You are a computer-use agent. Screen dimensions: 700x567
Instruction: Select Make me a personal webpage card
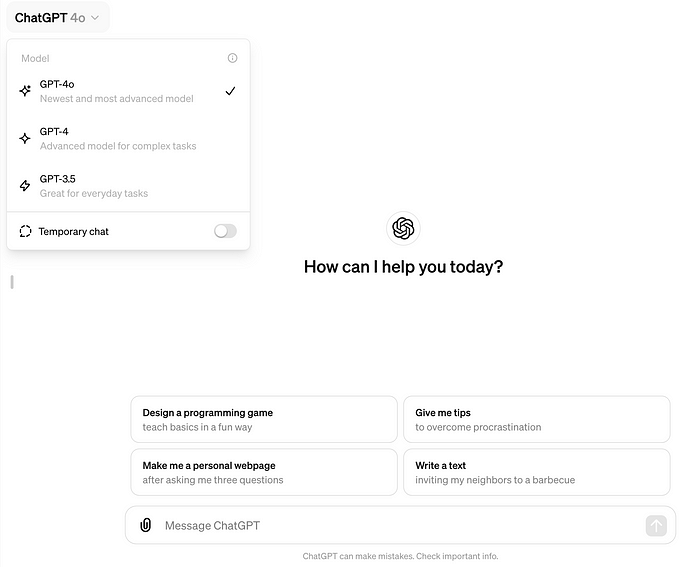coord(264,472)
